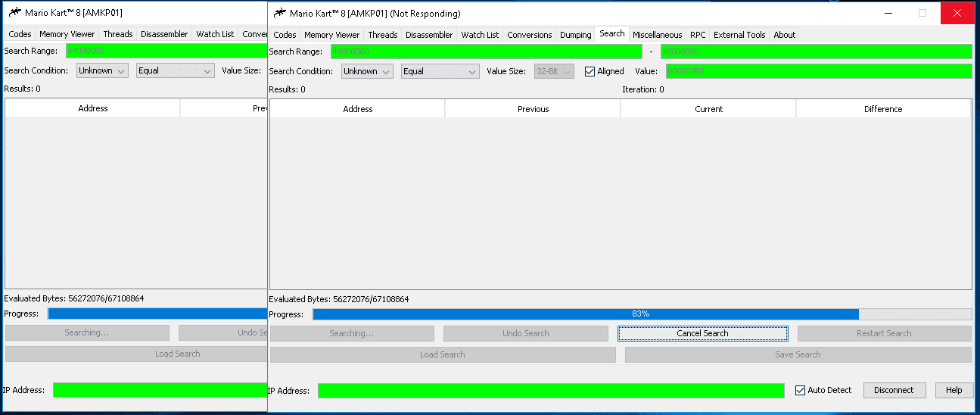Toggle the Aligned checkbox
Viewport: 980px width, 415px height.
590,71
